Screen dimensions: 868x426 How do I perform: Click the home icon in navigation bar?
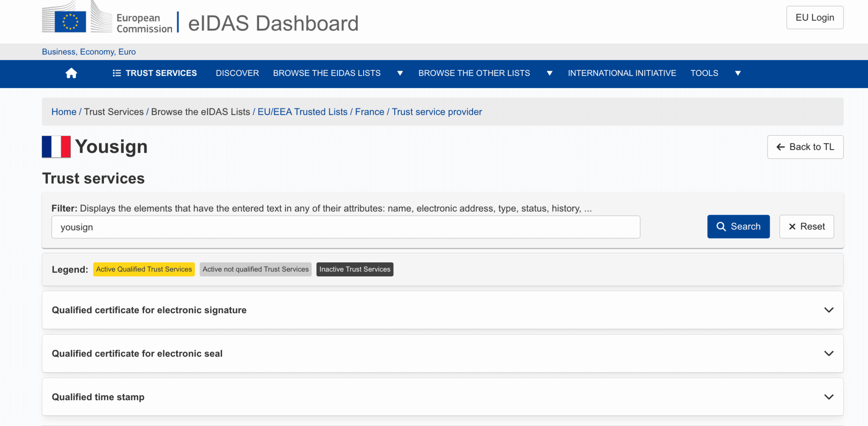pos(71,73)
